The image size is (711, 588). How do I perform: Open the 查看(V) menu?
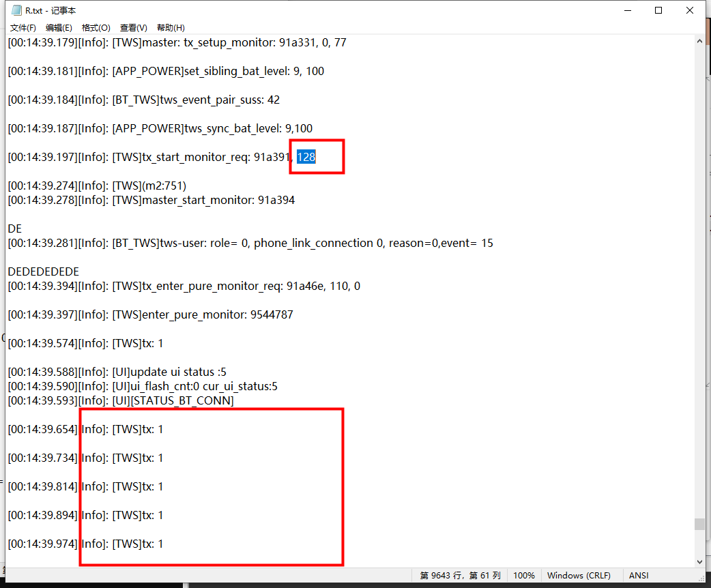pos(133,28)
